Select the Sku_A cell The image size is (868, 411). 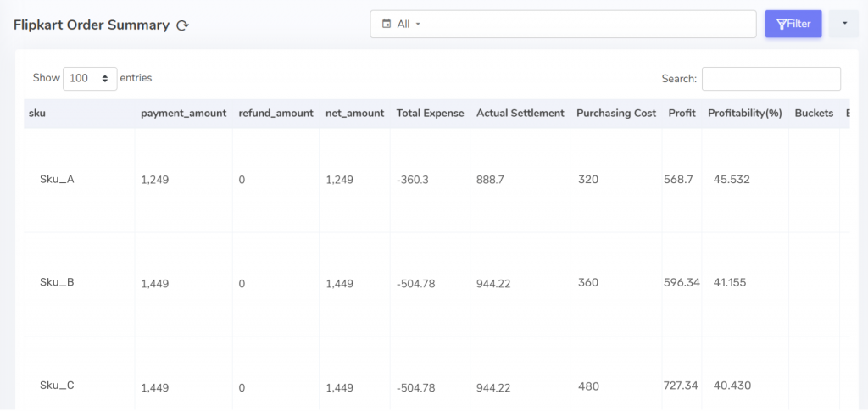coord(57,179)
